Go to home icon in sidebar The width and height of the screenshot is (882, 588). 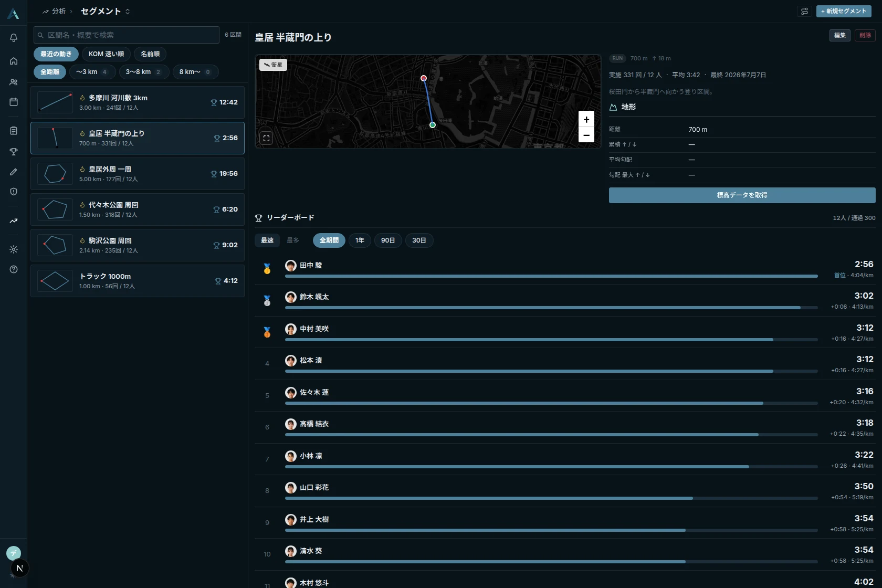tap(14, 61)
